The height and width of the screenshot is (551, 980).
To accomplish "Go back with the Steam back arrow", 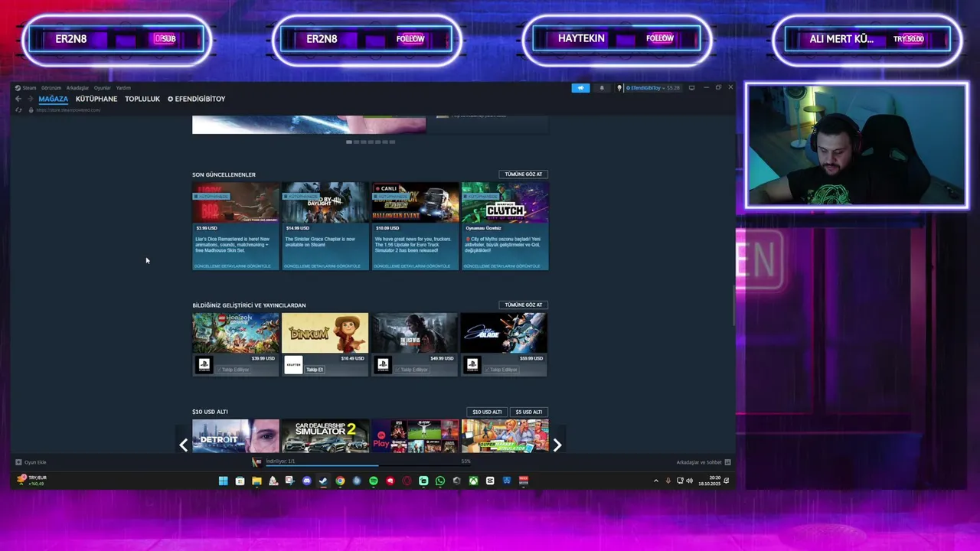I will click(x=18, y=99).
